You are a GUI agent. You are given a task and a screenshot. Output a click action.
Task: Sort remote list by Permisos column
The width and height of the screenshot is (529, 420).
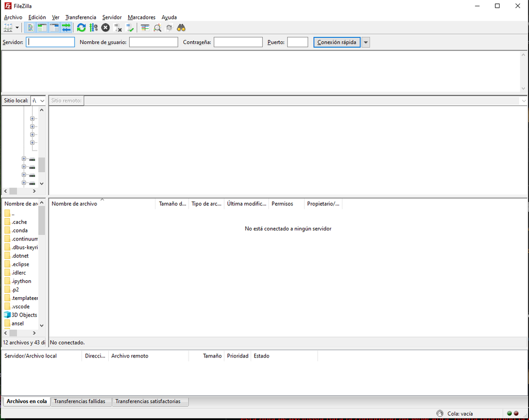[286, 204]
